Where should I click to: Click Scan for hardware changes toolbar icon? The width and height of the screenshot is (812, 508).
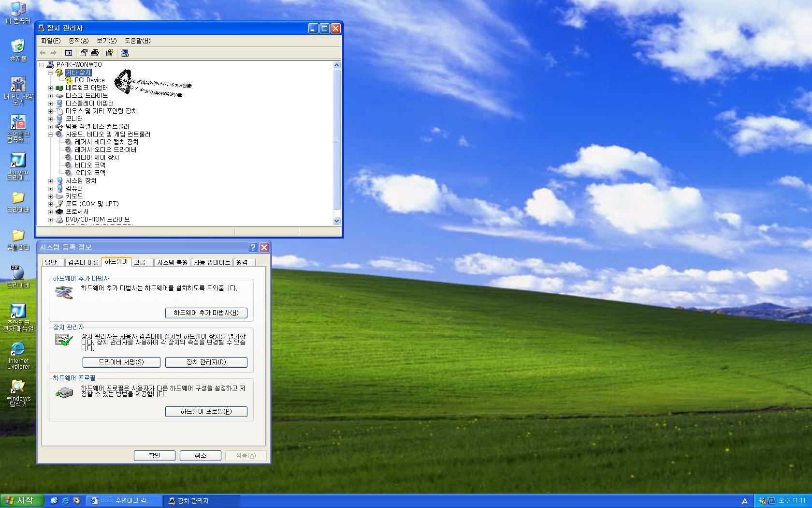125,53
